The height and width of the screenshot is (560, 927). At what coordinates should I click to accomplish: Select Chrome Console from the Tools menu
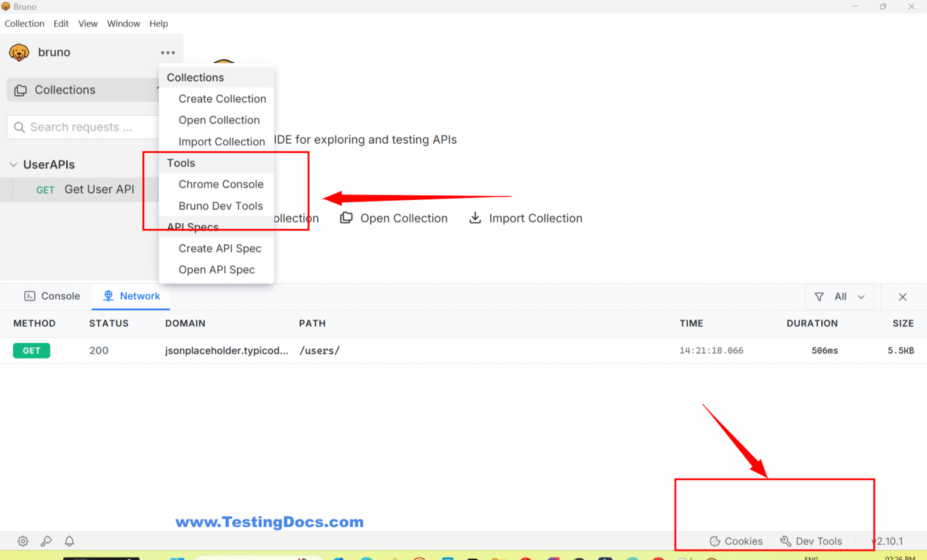coord(221,184)
